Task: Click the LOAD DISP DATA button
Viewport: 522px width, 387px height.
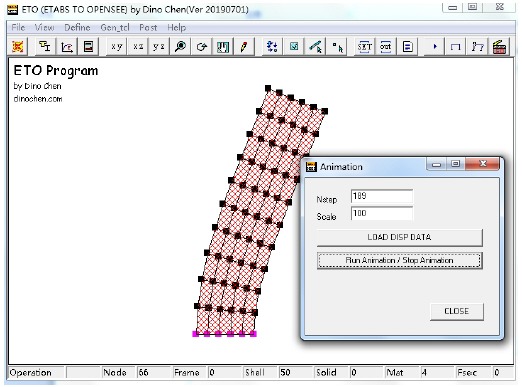Action: (399, 237)
